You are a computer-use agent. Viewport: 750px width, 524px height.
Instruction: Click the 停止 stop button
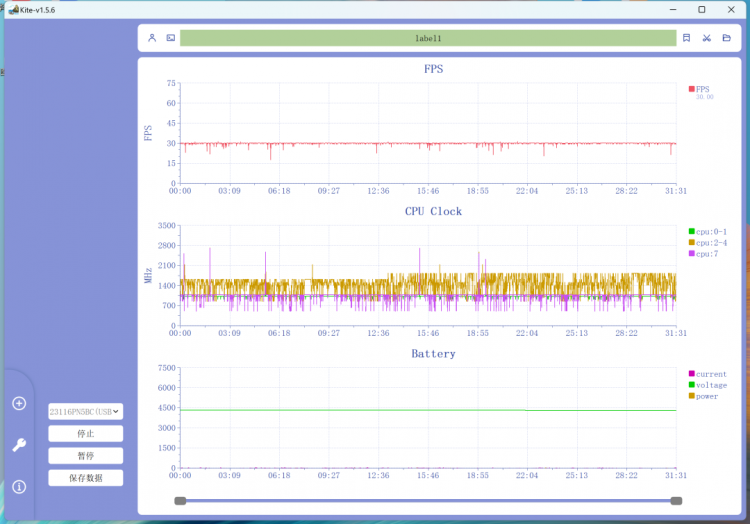click(x=86, y=434)
